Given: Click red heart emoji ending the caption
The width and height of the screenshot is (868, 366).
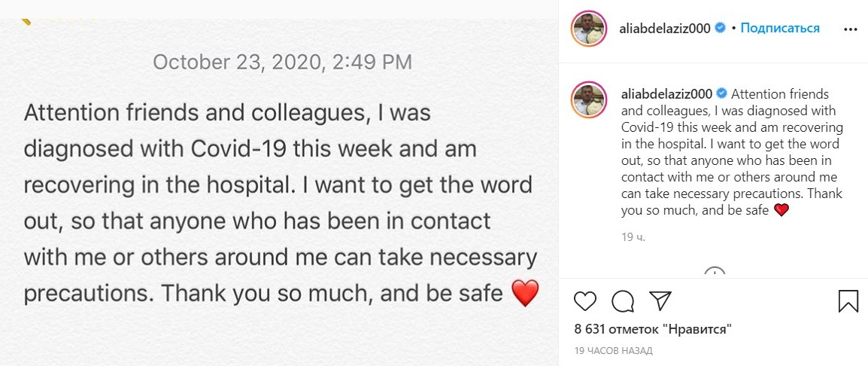Looking at the screenshot, I should [x=781, y=210].
